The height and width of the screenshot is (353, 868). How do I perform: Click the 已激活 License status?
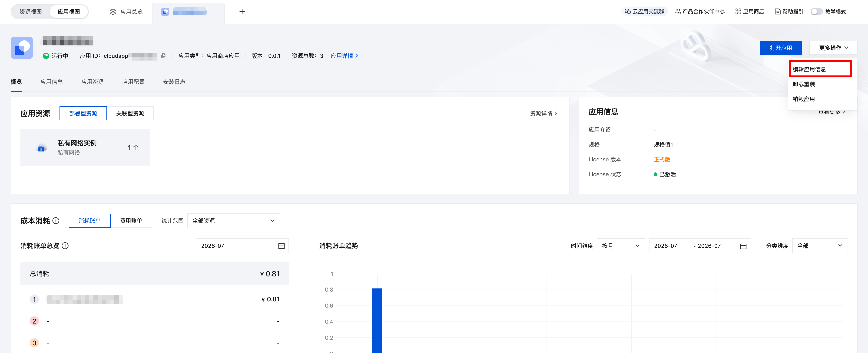coord(665,174)
